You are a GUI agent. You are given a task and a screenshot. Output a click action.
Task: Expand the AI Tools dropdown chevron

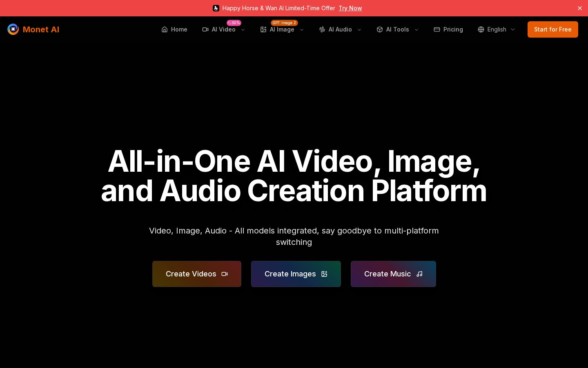click(416, 29)
